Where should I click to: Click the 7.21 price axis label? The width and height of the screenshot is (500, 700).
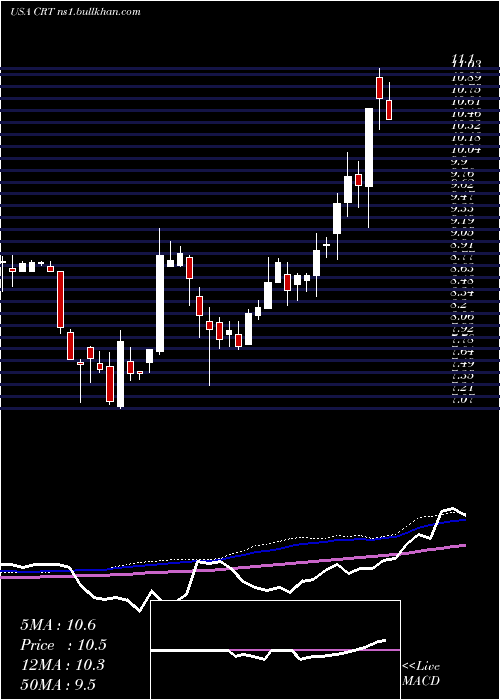[x=462, y=388]
